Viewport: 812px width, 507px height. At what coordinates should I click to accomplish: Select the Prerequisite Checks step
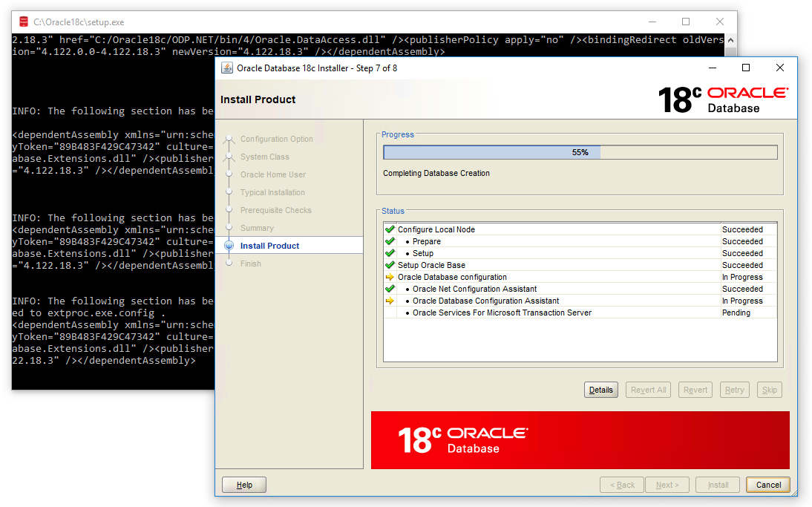click(275, 210)
